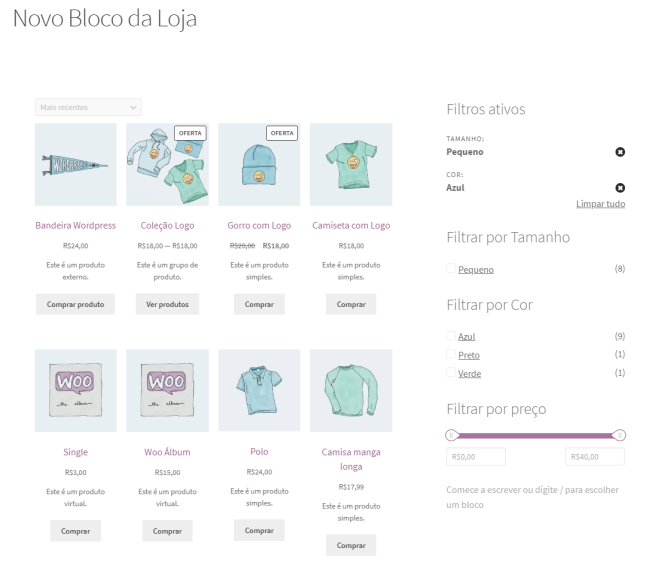Open the Bandeira Wordpress product image

coord(75,164)
